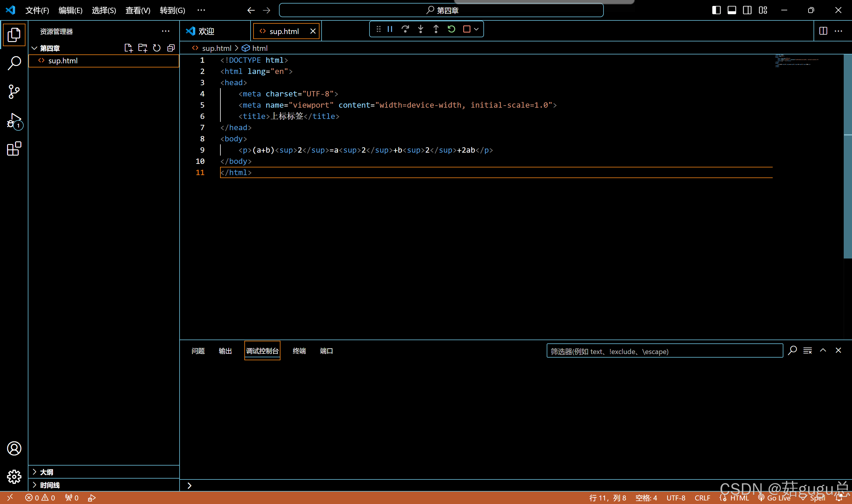Open Source Control view
The width and height of the screenshot is (852, 504).
coord(14,92)
